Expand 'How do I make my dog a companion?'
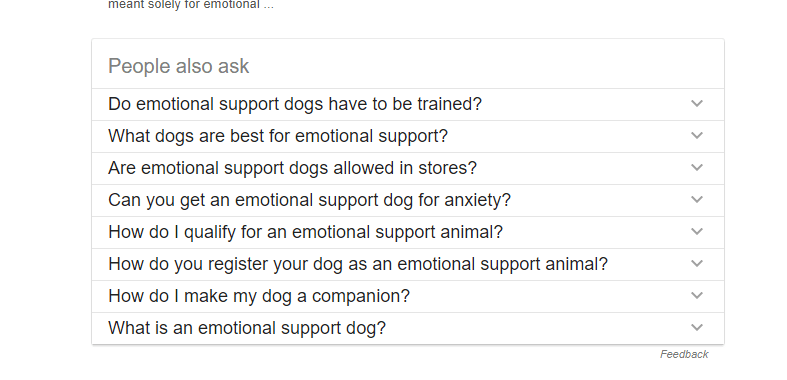The width and height of the screenshot is (787, 380). pos(408,296)
